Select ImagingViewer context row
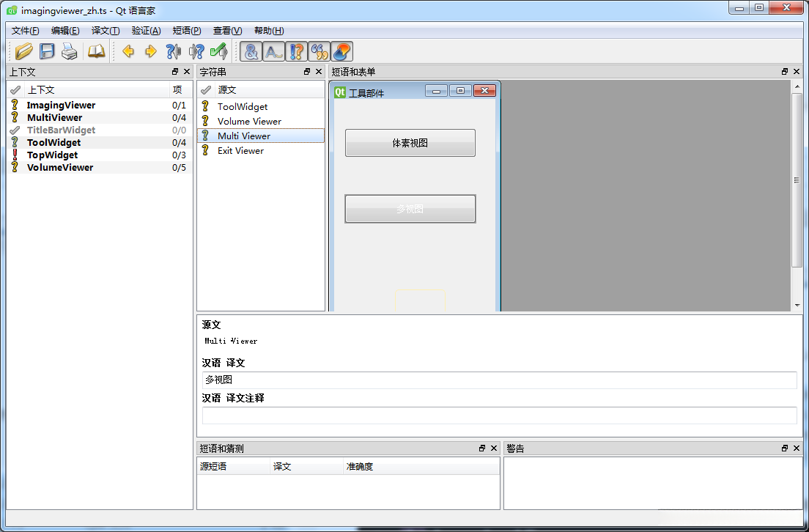 [x=99, y=105]
